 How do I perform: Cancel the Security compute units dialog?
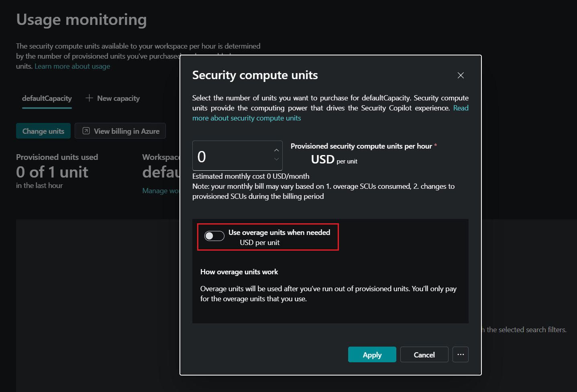[424, 354]
